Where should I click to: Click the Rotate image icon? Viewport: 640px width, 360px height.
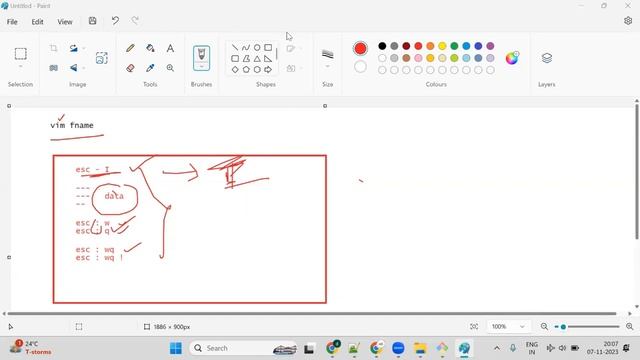tap(73, 48)
